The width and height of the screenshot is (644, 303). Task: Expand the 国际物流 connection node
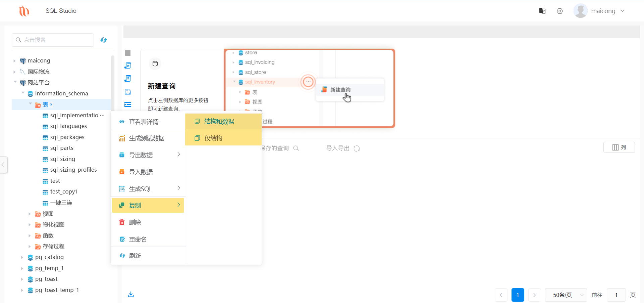(x=14, y=72)
